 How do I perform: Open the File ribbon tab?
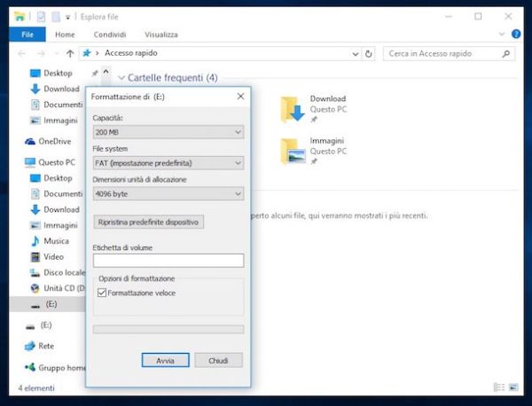[x=27, y=35]
